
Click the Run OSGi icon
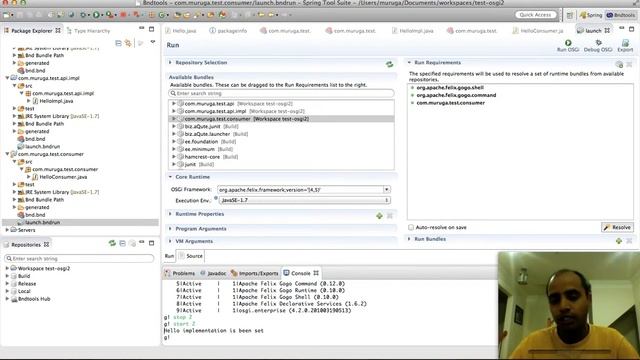(568, 42)
